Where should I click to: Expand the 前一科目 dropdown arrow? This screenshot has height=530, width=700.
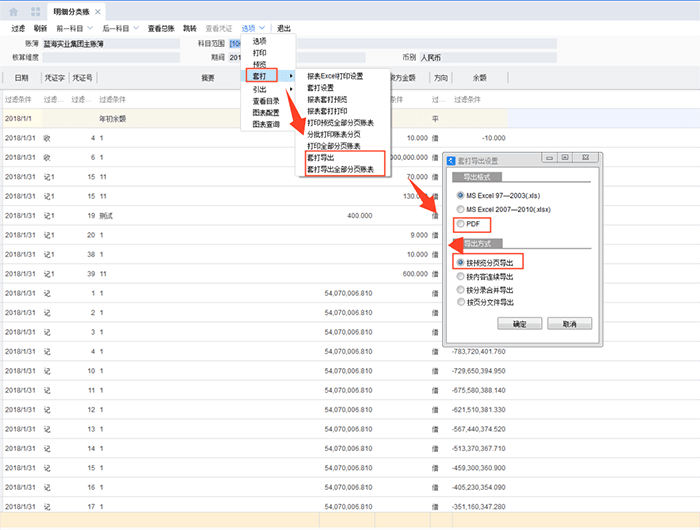tap(90, 28)
